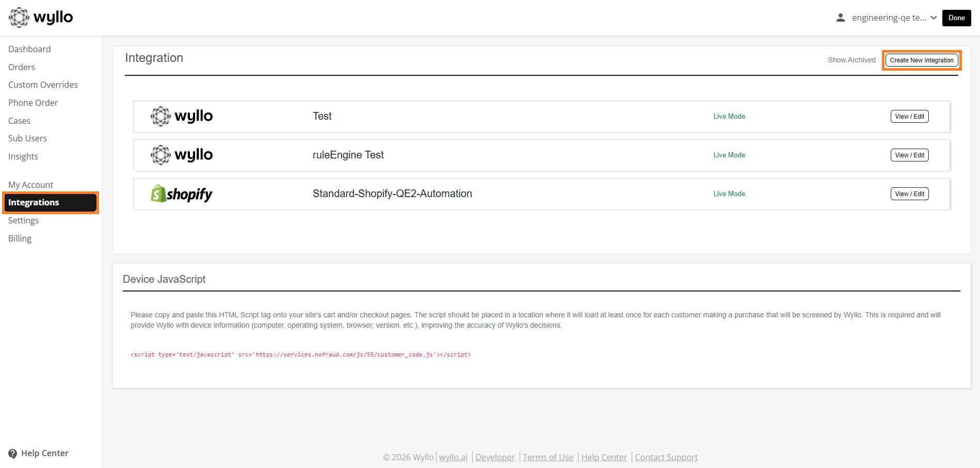Click the Wyllo logo in Test row
Image resolution: width=980 pixels, height=468 pixels.
coord(182,116)
